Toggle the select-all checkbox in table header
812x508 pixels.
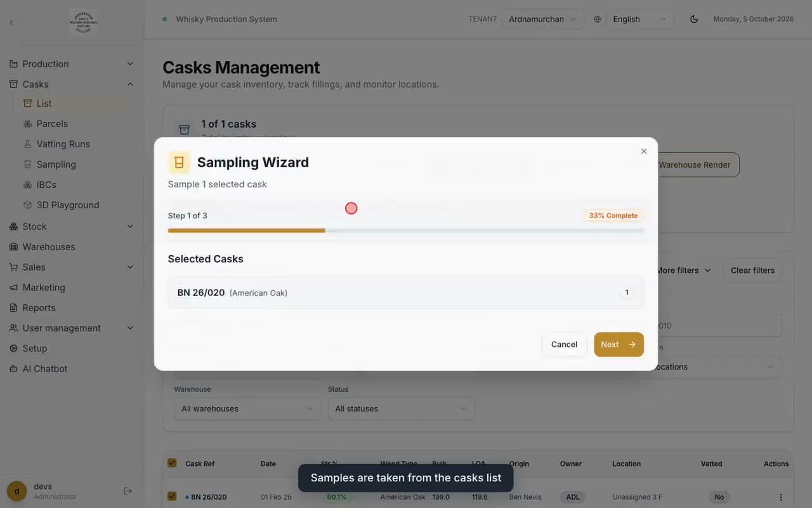(172, 463)
